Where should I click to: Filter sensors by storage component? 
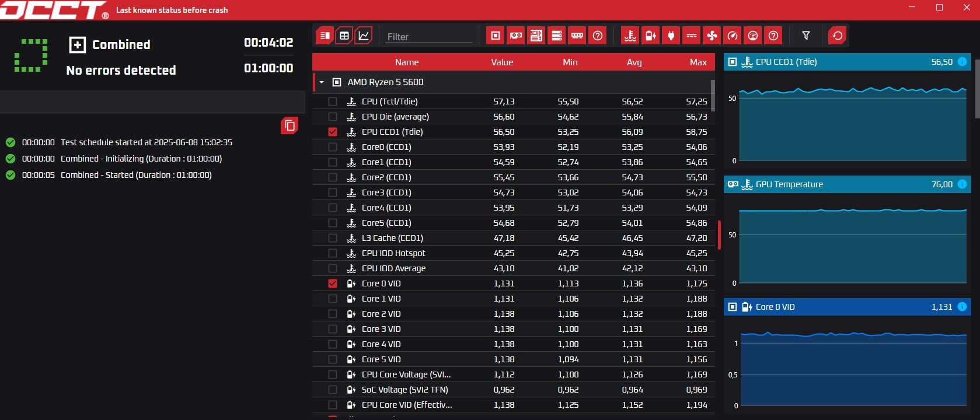[x=557, y=36]
